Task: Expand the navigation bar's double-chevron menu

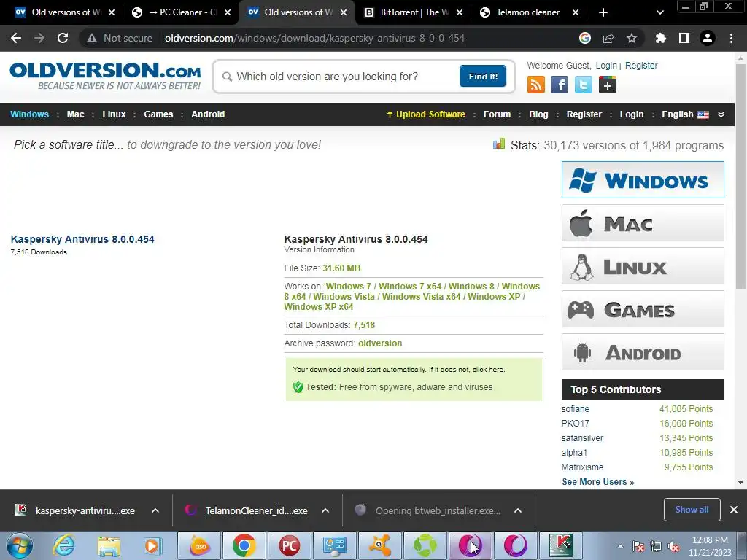Action: (x=721, y=114)
